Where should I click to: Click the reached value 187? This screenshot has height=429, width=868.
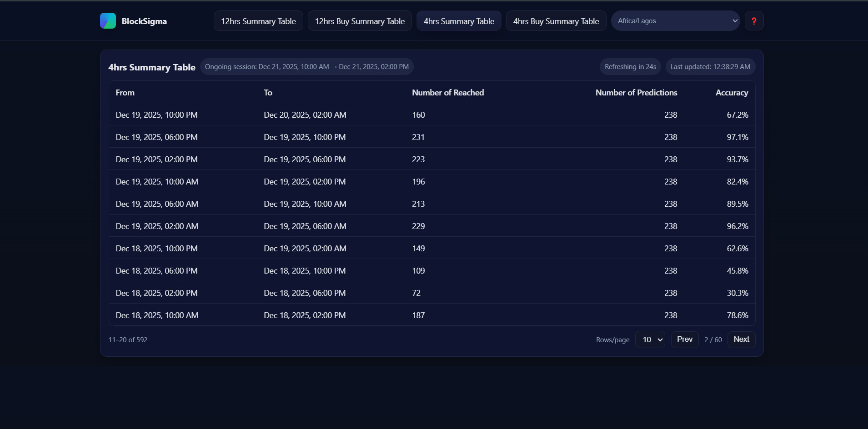pos(418,315)
